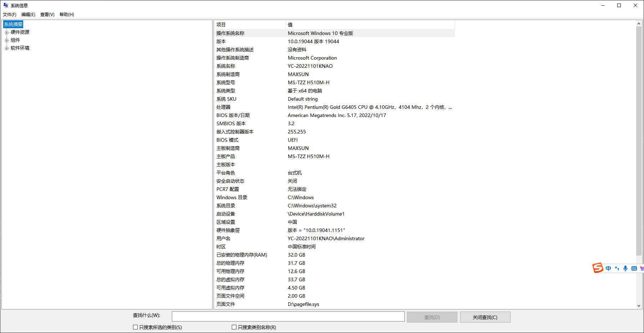Enable 只搜索类别名称 checkbox
The width and height of the screenshot is (644, 333).
(x=234, y=327)
